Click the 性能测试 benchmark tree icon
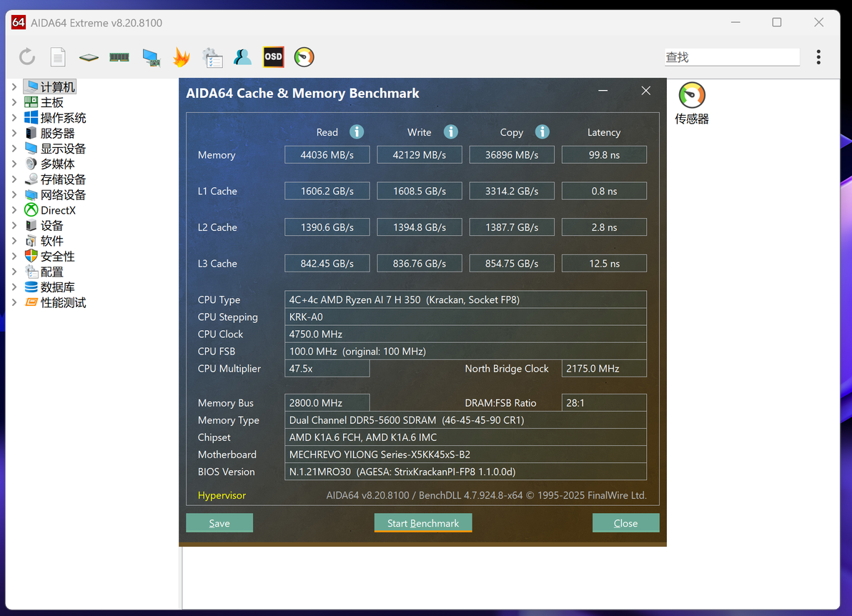852x616 pixels. point(31,302)
